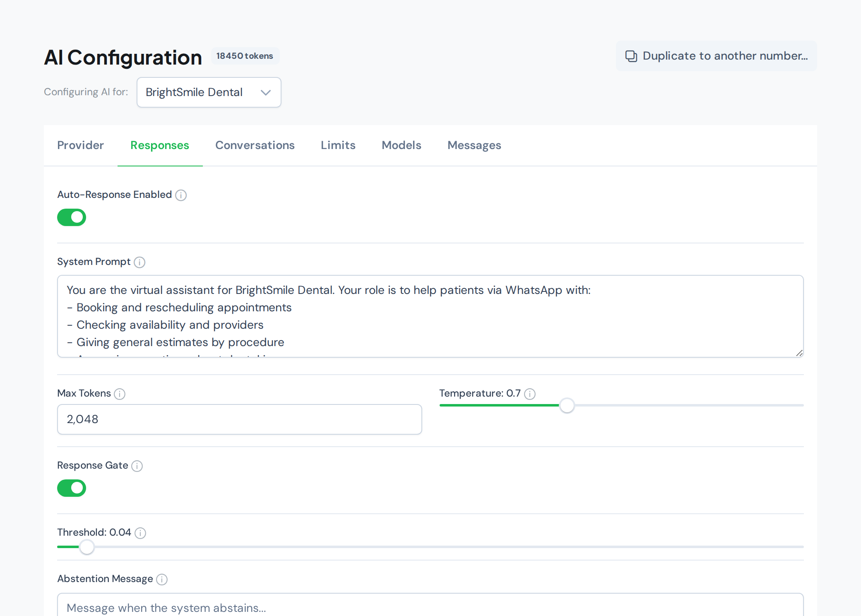Click the info icon next to Temperature
The image size is (861, 616).
point(530,394)
